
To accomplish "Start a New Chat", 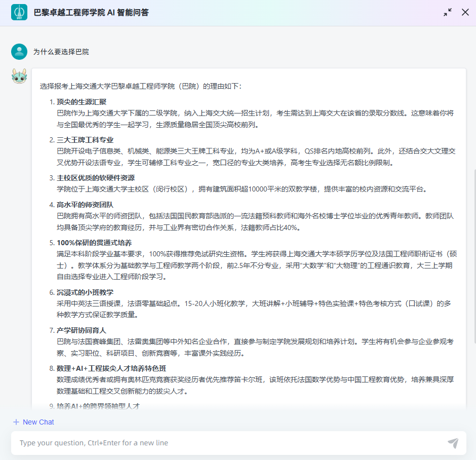I will (x=34, y=422).
